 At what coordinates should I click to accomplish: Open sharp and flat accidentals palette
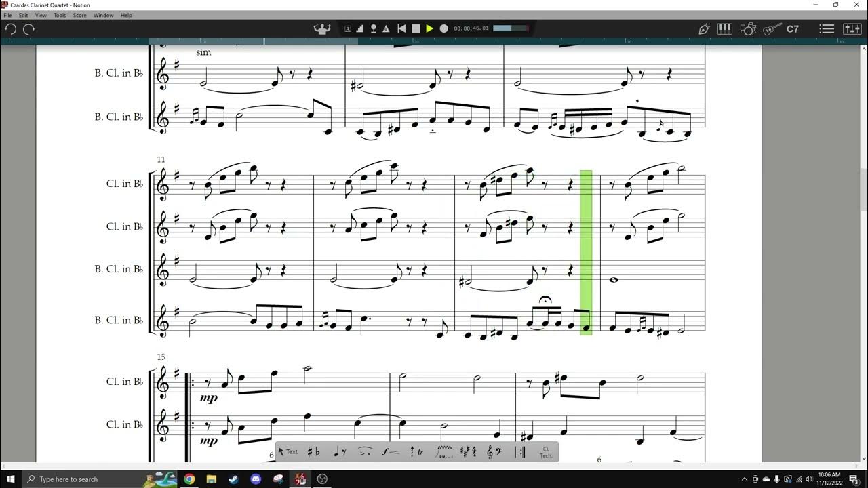click(314, 451)
